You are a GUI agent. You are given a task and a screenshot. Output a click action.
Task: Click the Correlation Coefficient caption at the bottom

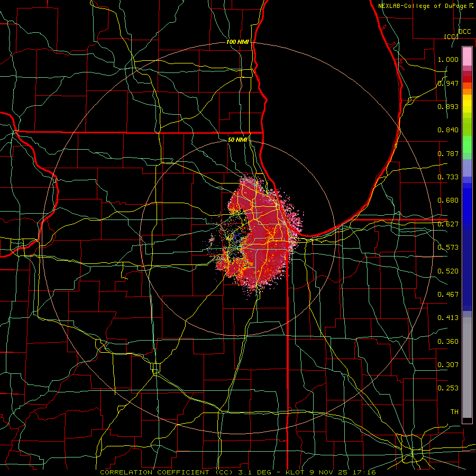(238, 472)
